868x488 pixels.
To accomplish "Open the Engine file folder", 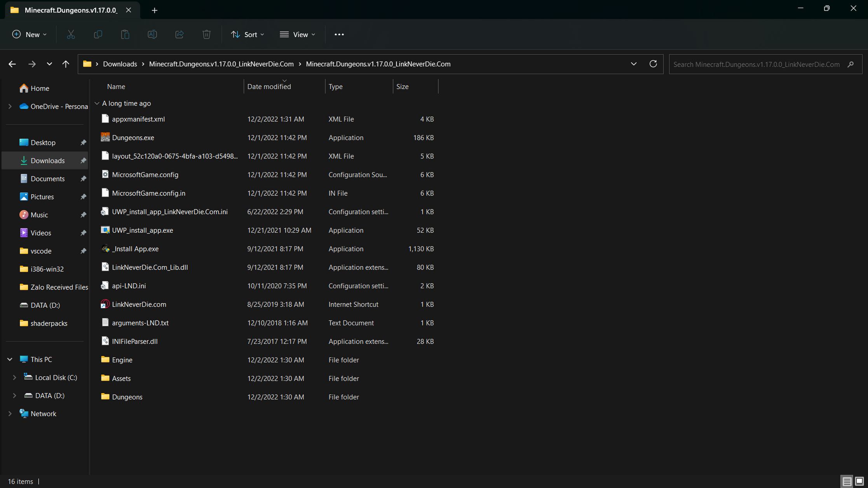I will (x=122, y=359).
